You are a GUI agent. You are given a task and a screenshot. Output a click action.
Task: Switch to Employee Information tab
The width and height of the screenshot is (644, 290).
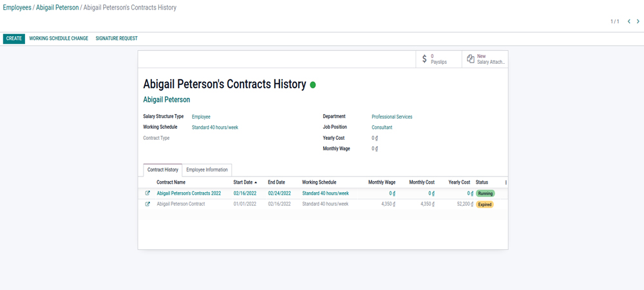click(x=207, y=169)
